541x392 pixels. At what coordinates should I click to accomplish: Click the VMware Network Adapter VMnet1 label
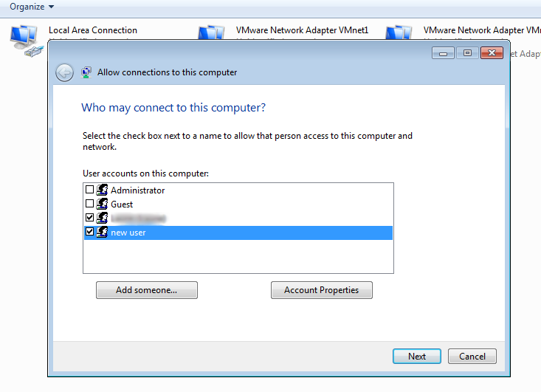pos(302,30)
